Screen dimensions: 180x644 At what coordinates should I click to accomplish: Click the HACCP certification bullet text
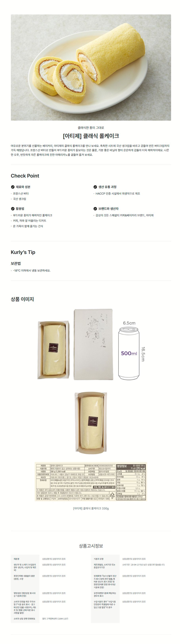[118, 193]
